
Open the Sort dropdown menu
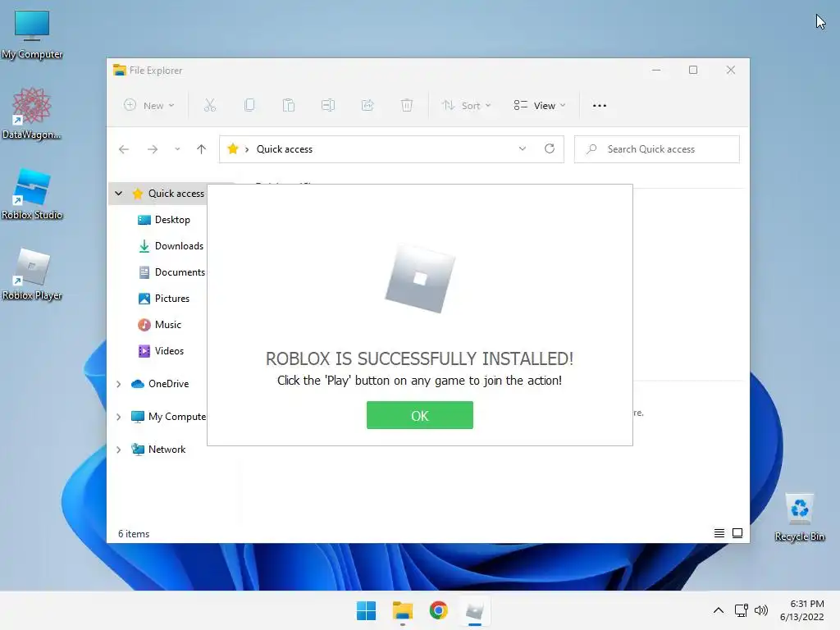pyautogui.click(x=466, y=106)
